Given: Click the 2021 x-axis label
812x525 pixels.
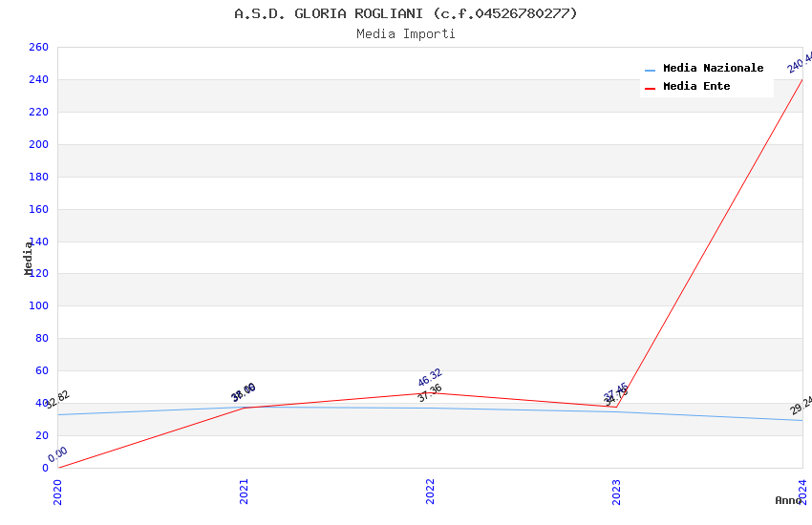Looking at the screenshot, I should pyautogui.click(x=244, y=492).
